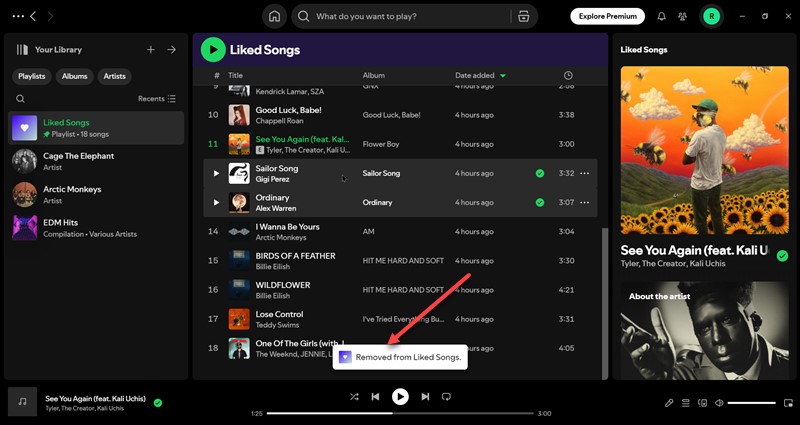Remove Ordinary using its green checkmark

540,203
